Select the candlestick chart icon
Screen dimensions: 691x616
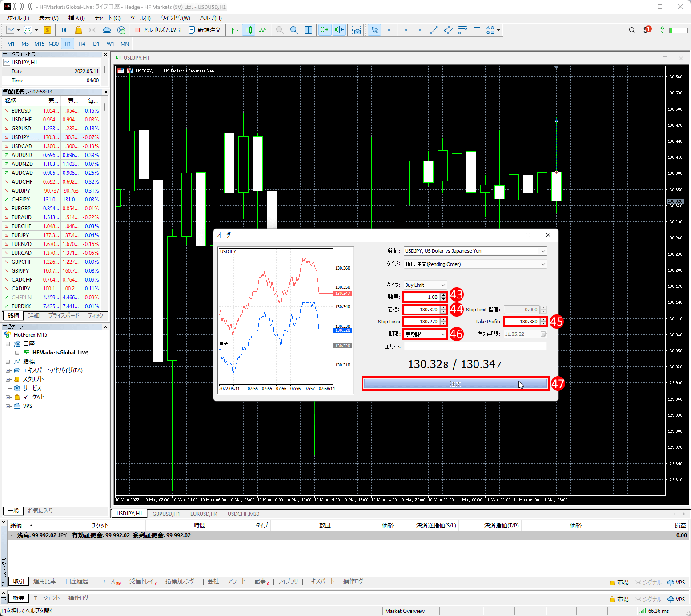click(x=249, y=30)
